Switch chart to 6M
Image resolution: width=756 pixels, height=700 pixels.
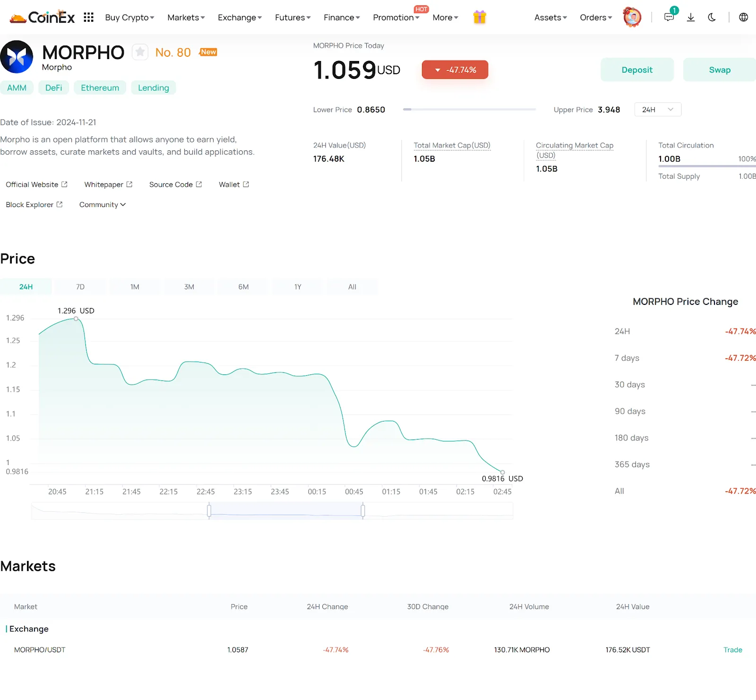click(243, 287)
